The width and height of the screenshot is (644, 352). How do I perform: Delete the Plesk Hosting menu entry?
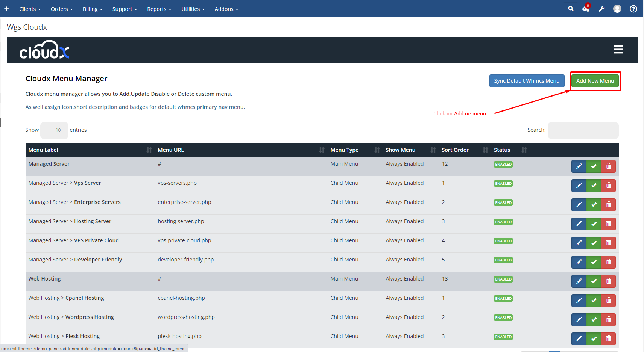(609, 339)
